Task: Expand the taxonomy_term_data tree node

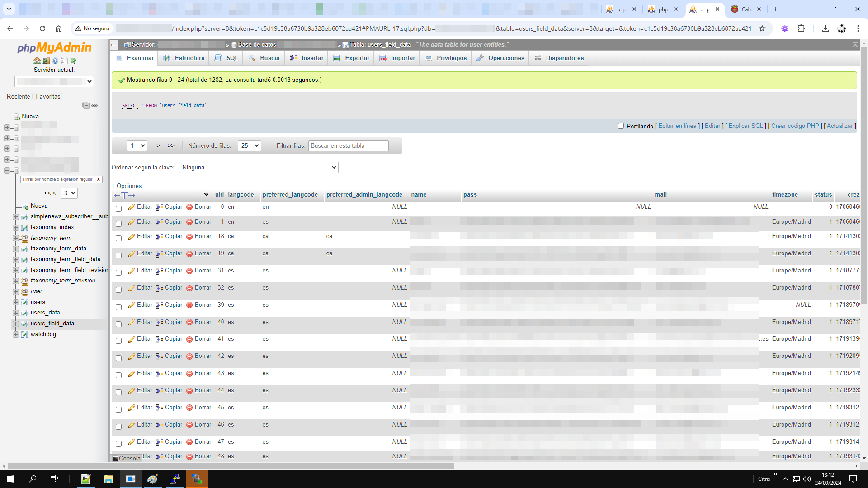Action: (16, 249)
